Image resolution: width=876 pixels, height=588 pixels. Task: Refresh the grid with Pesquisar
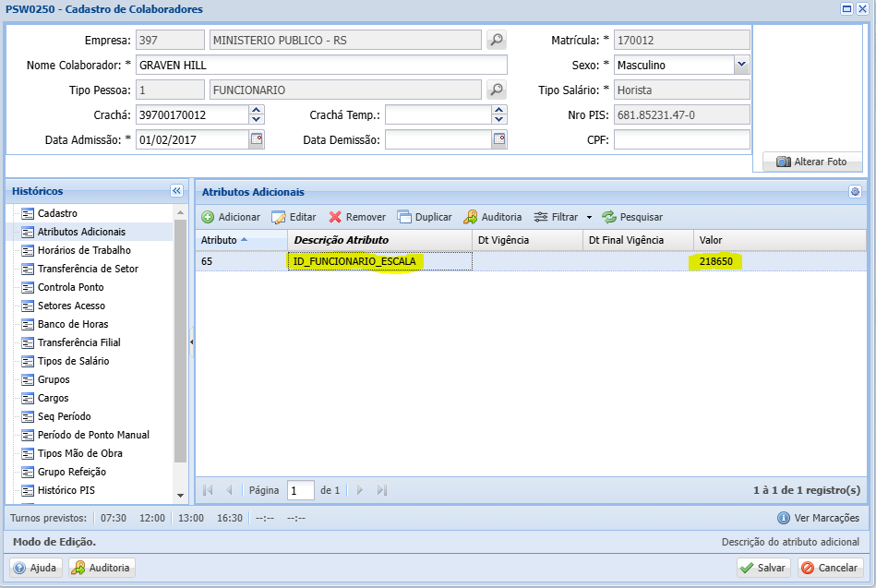pyautogui.click(x=632, y=217)
